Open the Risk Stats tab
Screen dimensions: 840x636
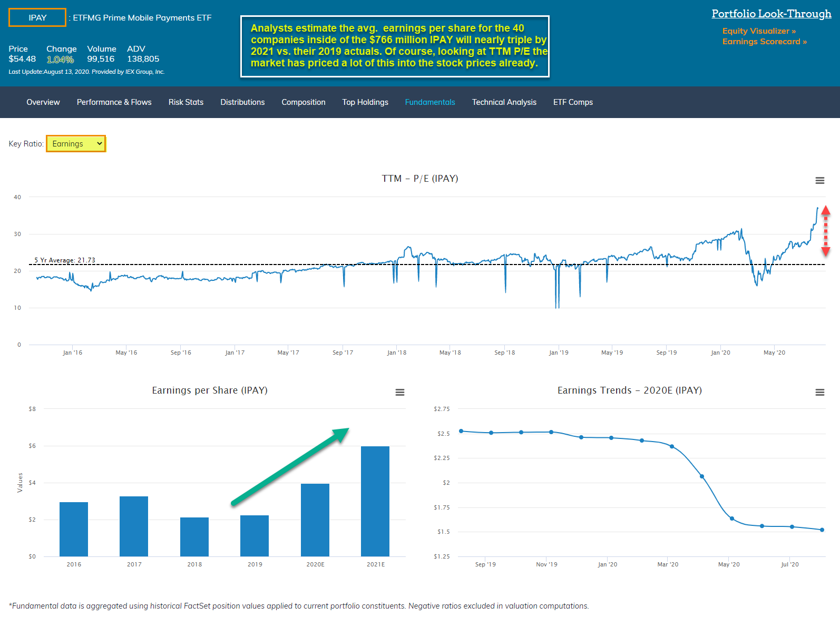click(x=186, y=102)
